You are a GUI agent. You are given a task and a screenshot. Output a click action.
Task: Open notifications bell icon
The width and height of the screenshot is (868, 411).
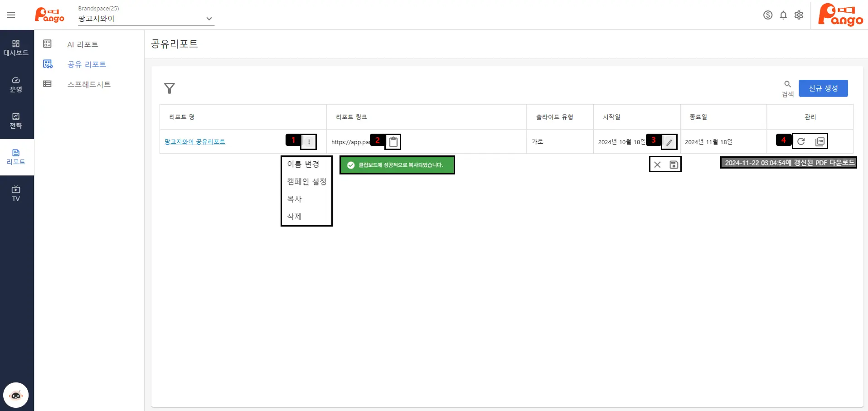[783, 15]
